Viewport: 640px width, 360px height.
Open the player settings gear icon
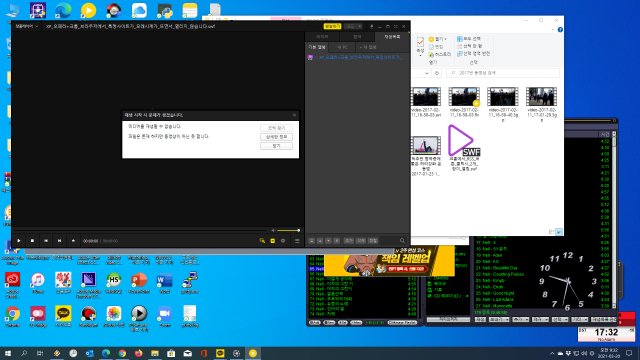pos(283,241)
